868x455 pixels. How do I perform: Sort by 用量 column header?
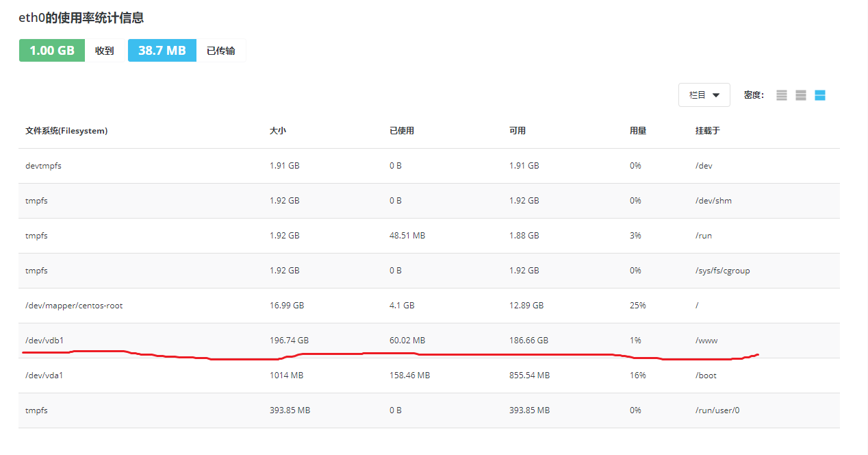[638, 131]
